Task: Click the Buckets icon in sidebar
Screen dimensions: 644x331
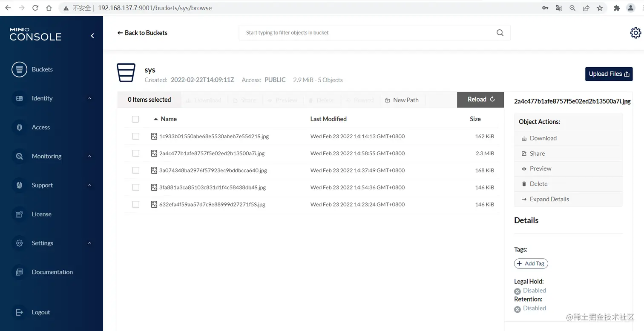Action: click(x=19, y=69)
